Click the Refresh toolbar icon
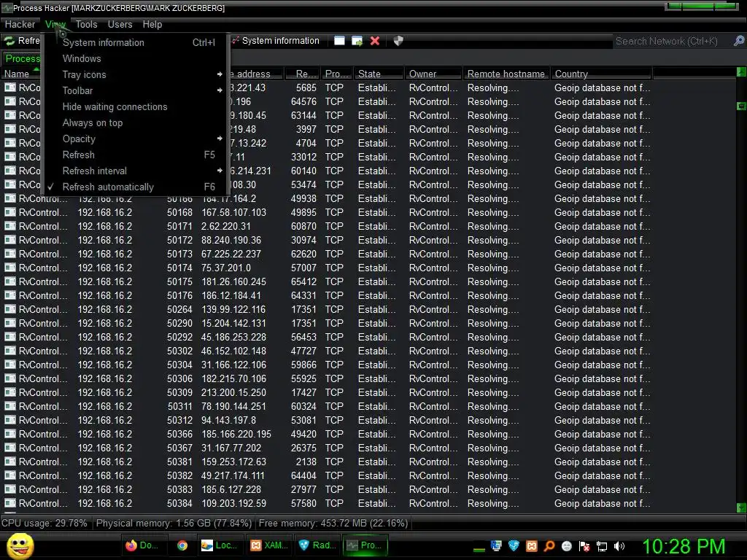Screen dimensions: 747x560 coord(9,41)
